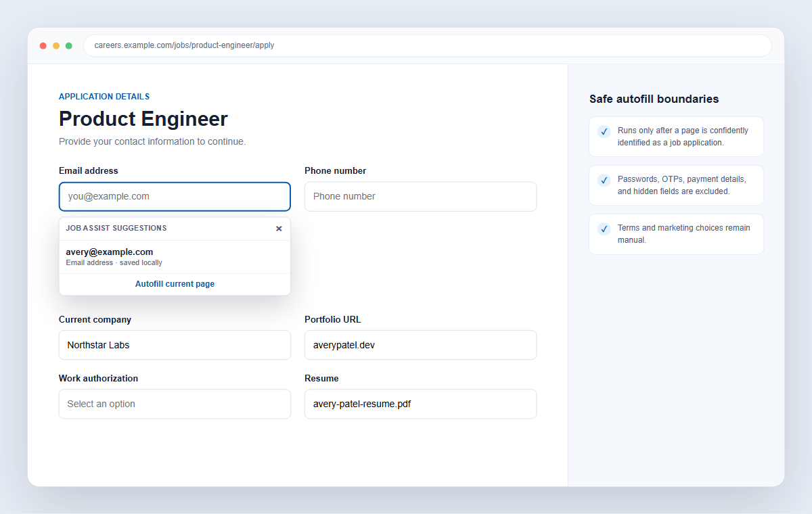Click the Phone number label
This screenshot has width=812, height=514.
tap(336, 170)
